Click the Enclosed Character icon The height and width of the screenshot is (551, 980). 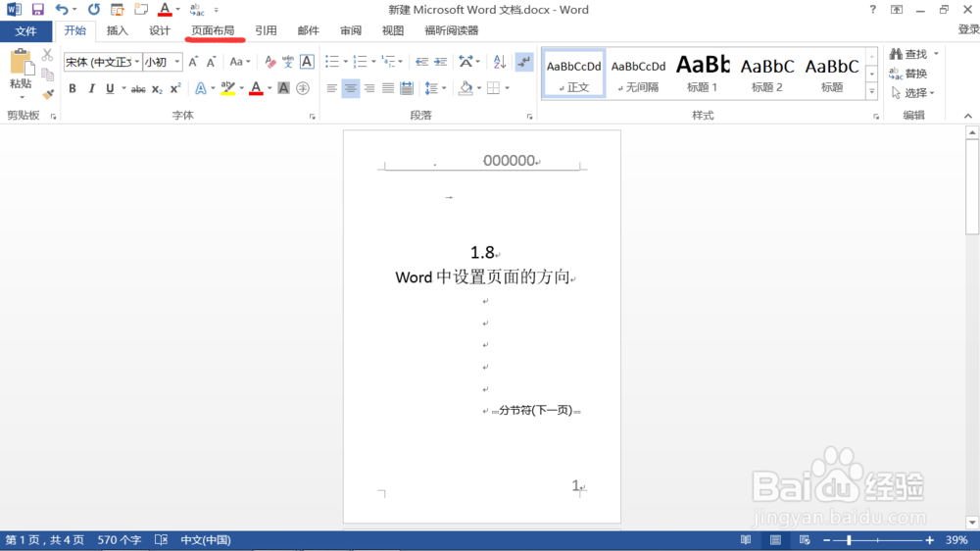(x=303, y=88)
